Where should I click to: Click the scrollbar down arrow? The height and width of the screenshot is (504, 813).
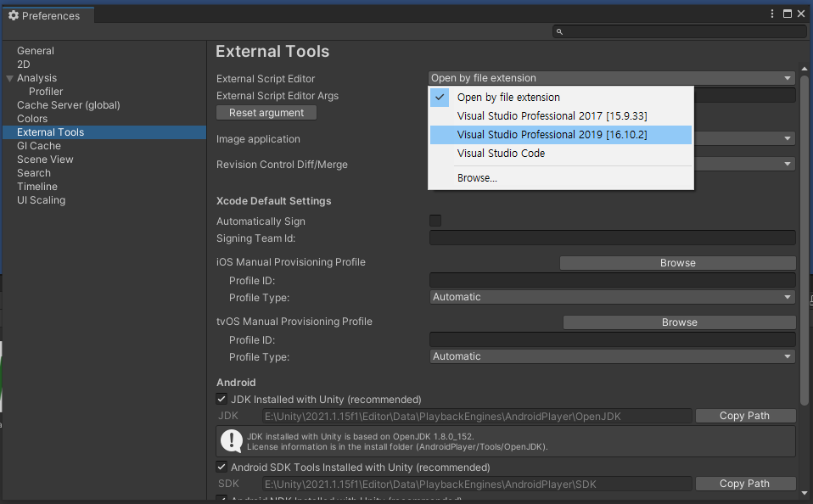[x=805, y=493]
